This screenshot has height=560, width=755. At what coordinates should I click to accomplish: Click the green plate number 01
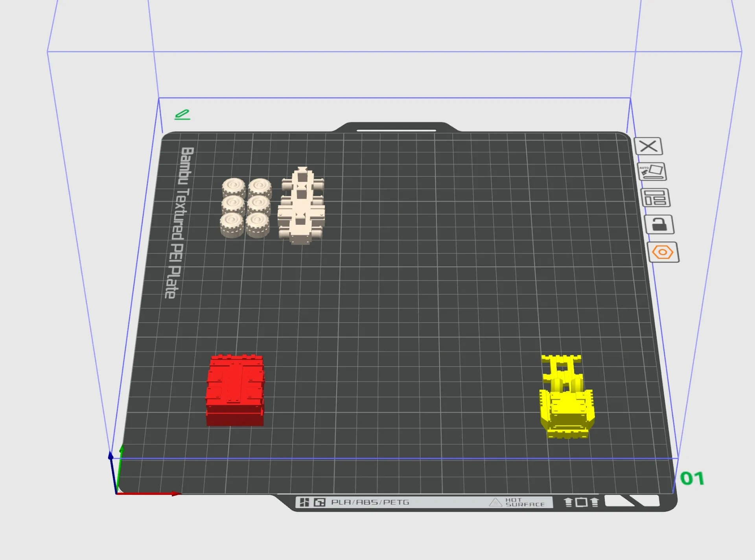[x=692, y=478]
